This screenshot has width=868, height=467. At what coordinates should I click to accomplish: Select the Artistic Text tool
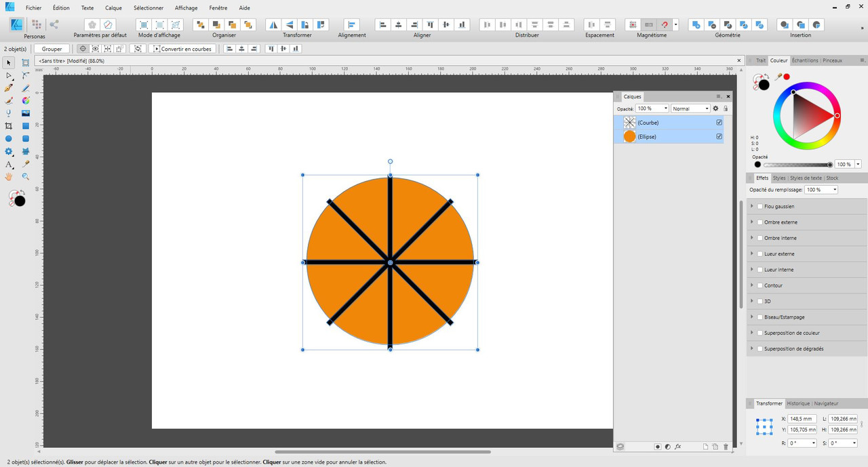[9, 164]
